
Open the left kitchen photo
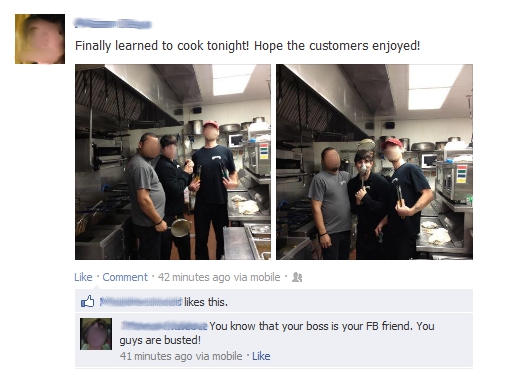pyautogui.click(x=173, y=162)
